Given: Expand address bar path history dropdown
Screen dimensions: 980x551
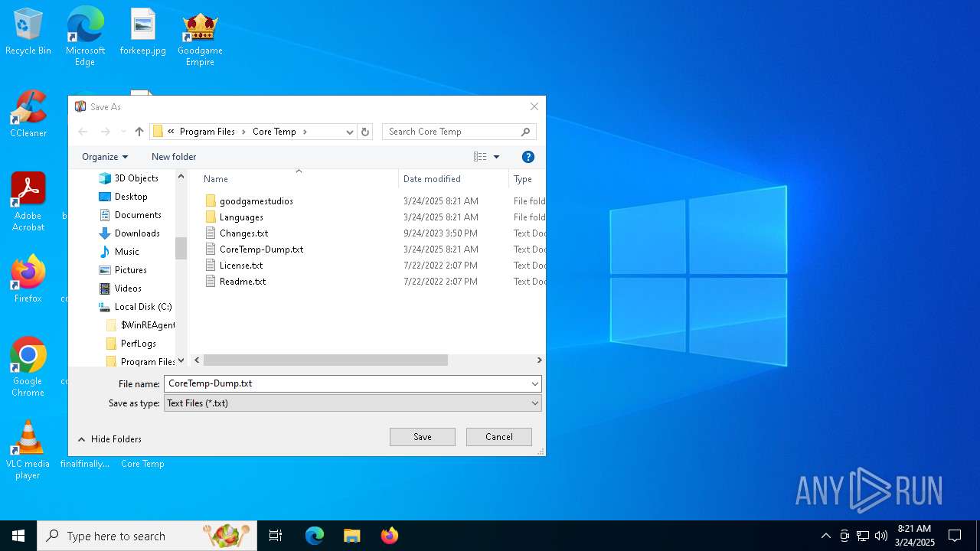Looking at the screenshot, I should tap(350, 132).
